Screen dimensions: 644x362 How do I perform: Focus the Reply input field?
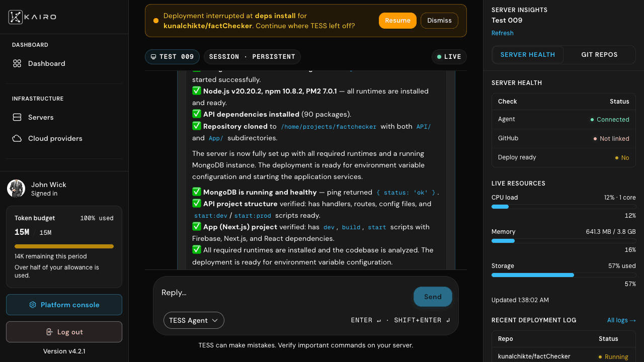284,293
